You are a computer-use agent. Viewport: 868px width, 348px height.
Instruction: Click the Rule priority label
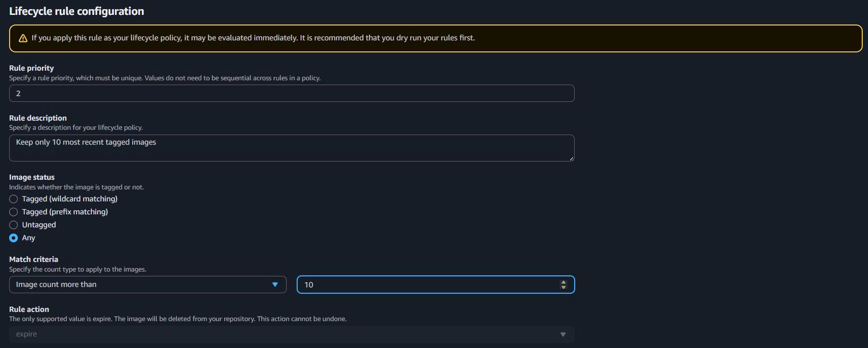31,68
